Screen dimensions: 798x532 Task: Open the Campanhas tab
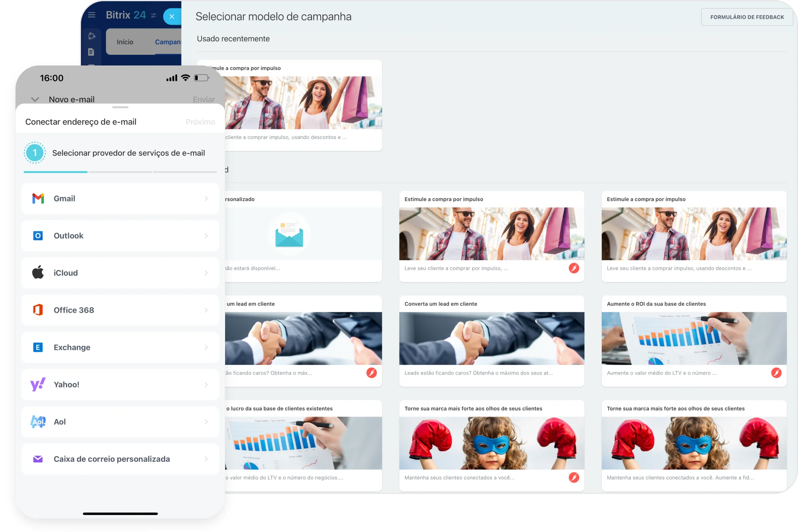tap(168, 42)
